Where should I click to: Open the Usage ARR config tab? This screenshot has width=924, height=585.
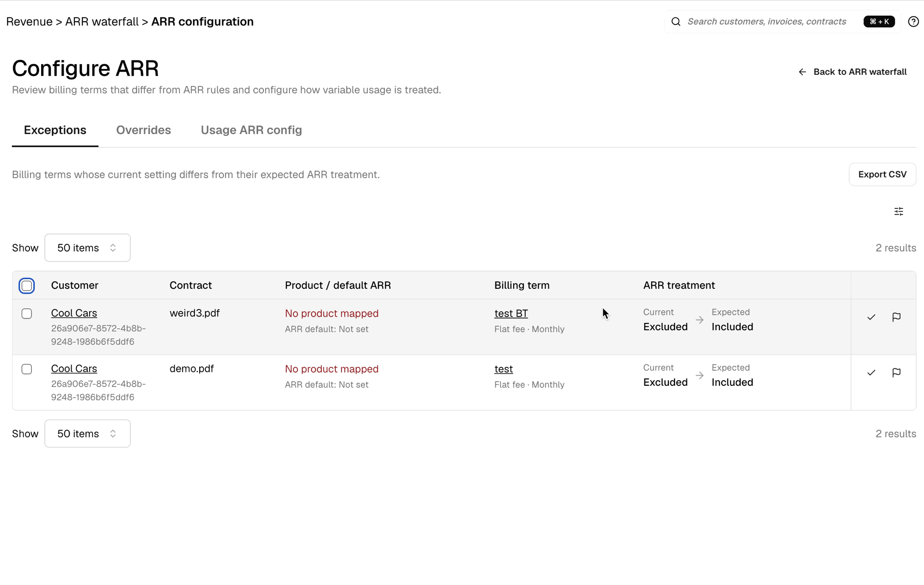coord(251,130)
